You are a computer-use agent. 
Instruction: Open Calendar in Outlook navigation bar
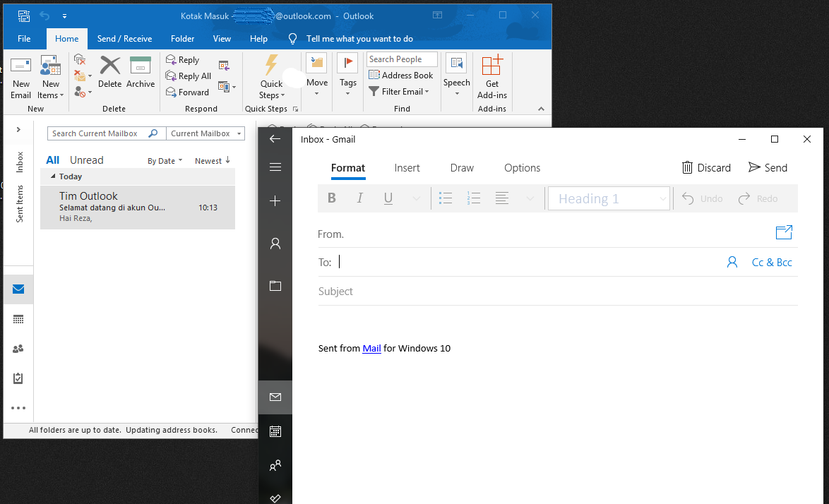coord(18,319)
